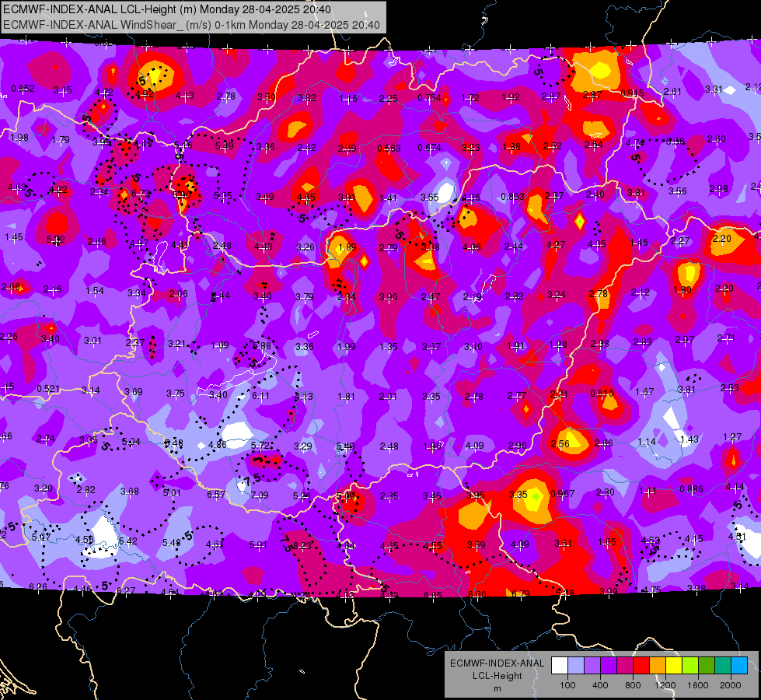Click the wind shear value 0.852
This screenshot has height=700, width=761.
23,89
